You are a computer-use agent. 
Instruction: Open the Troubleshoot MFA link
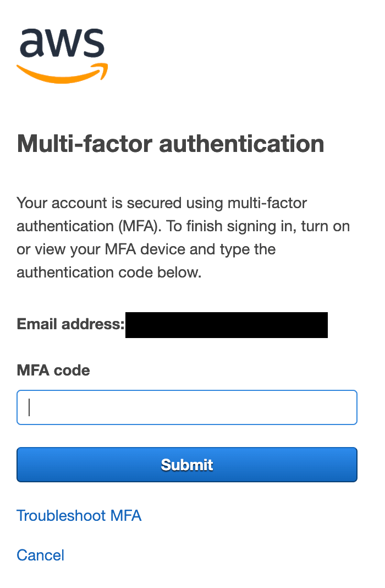[x=79, y=516]
